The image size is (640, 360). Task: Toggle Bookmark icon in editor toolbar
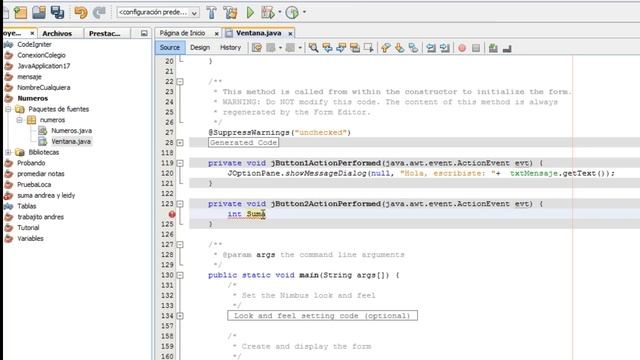(x=413, y=48)
